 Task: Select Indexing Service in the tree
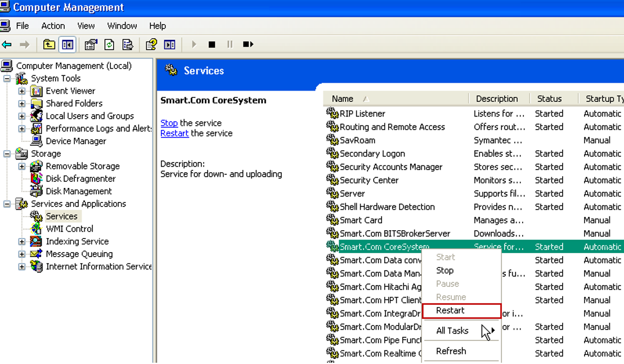click(x=77, y=241)
